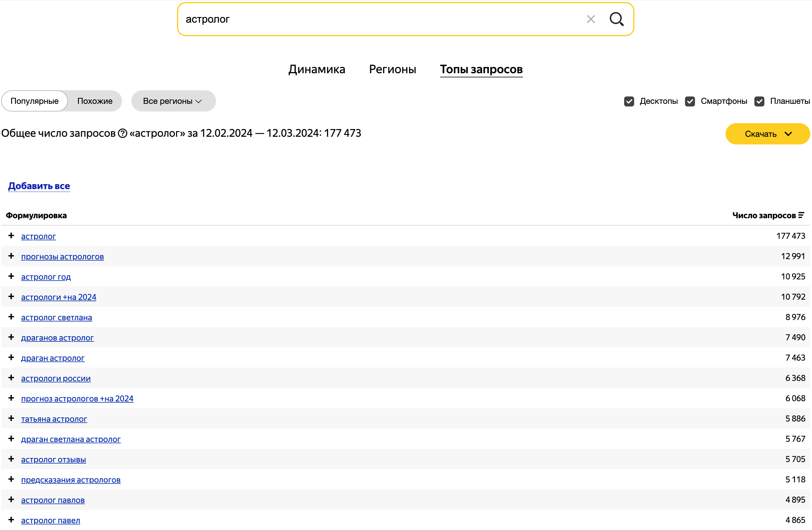Click into the search input field
Viewport: 812px width, 530px height.
375,19
